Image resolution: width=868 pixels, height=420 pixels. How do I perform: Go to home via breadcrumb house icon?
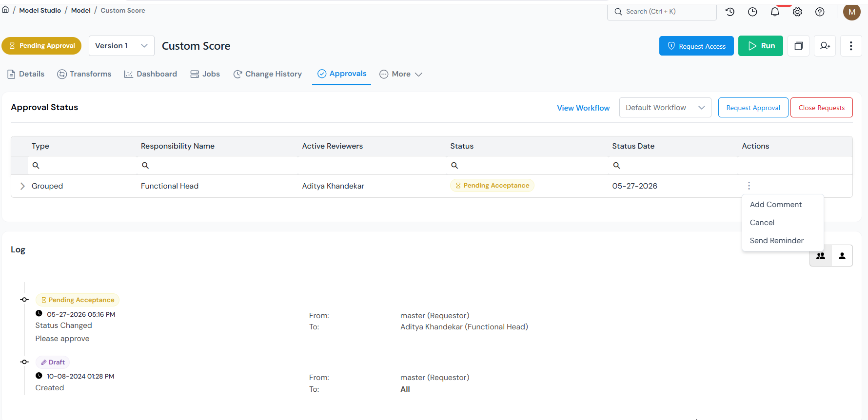tap(5, 10)
